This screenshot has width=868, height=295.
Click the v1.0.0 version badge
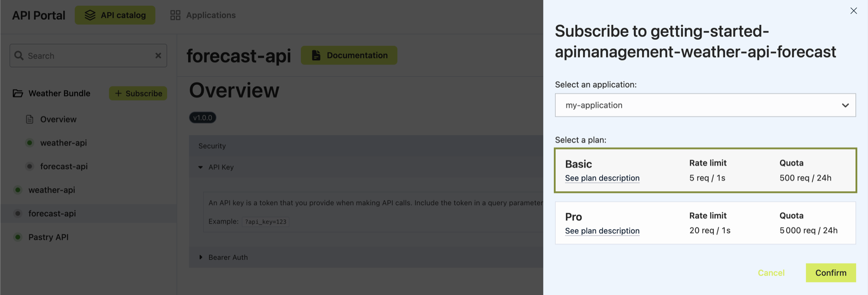pyautogui.click(x=203, y=118)
